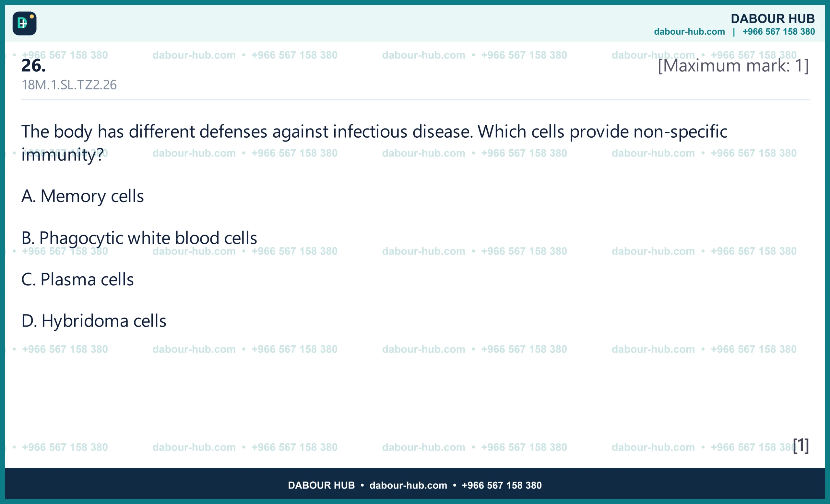The height and width of the screenshot is (504, 830).
Task: Select answer D. Hybridoma cells
Action: 94,321
